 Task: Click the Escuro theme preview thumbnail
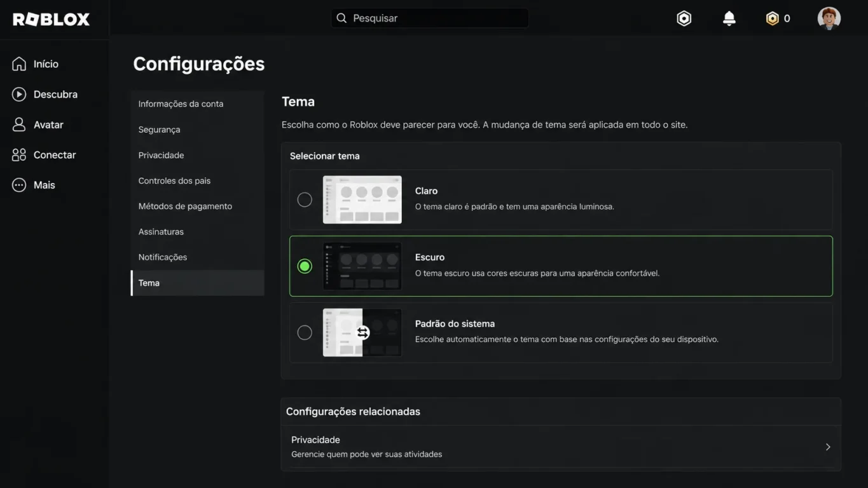click(362, 266)
